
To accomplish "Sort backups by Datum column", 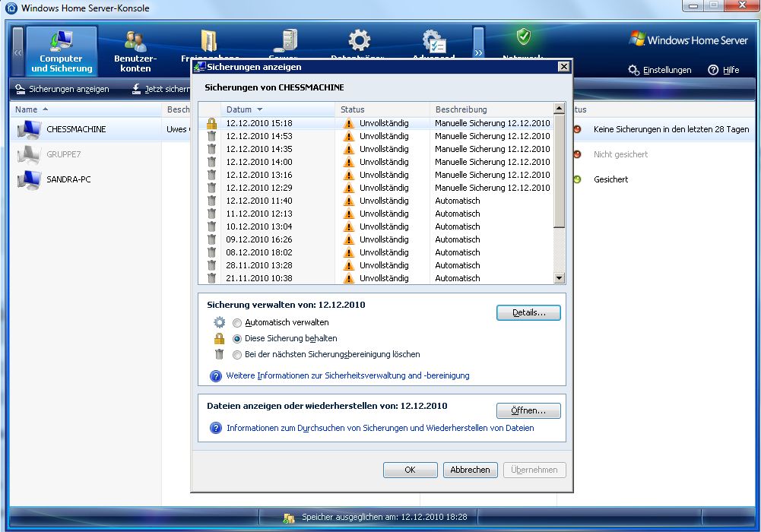I will tap(277, 109).
